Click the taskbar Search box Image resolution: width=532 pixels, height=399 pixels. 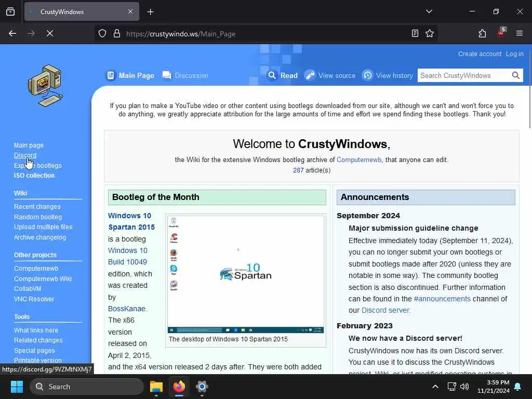coord(87,387)
